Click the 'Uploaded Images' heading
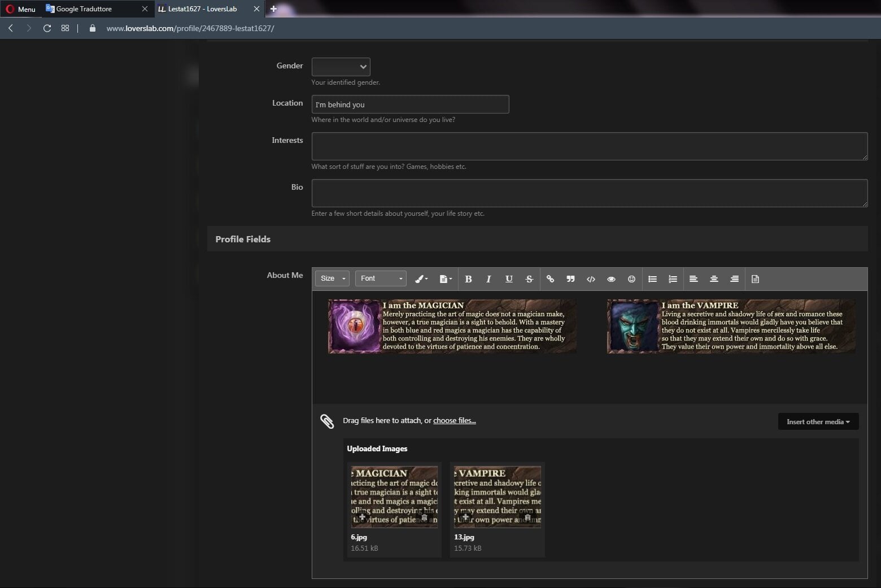 [x=377, y=448]
